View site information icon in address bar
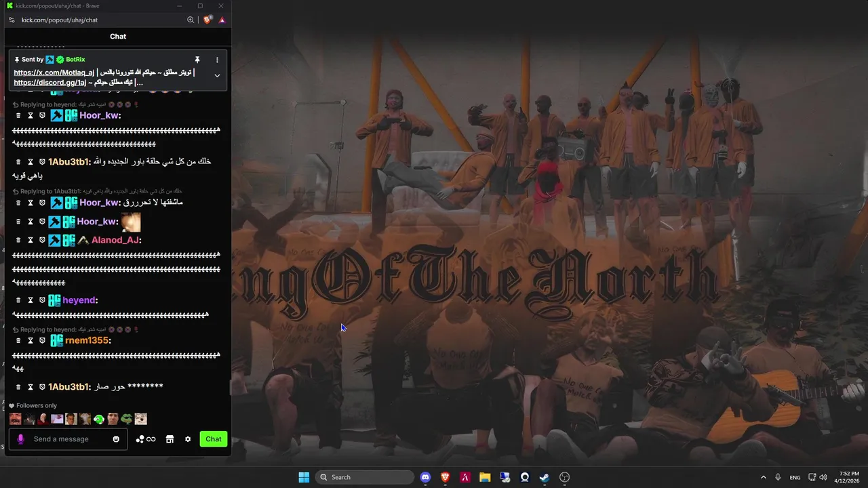868x488 pixels. [12, 20]
